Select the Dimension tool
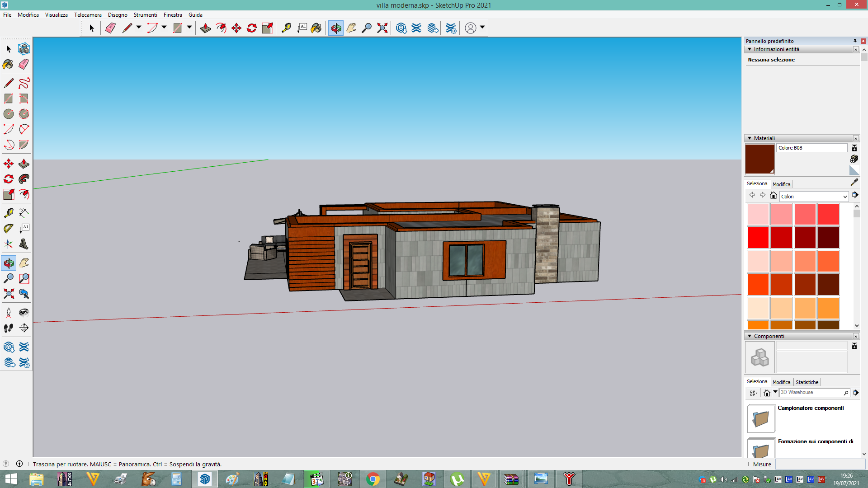 pos(24,212)
